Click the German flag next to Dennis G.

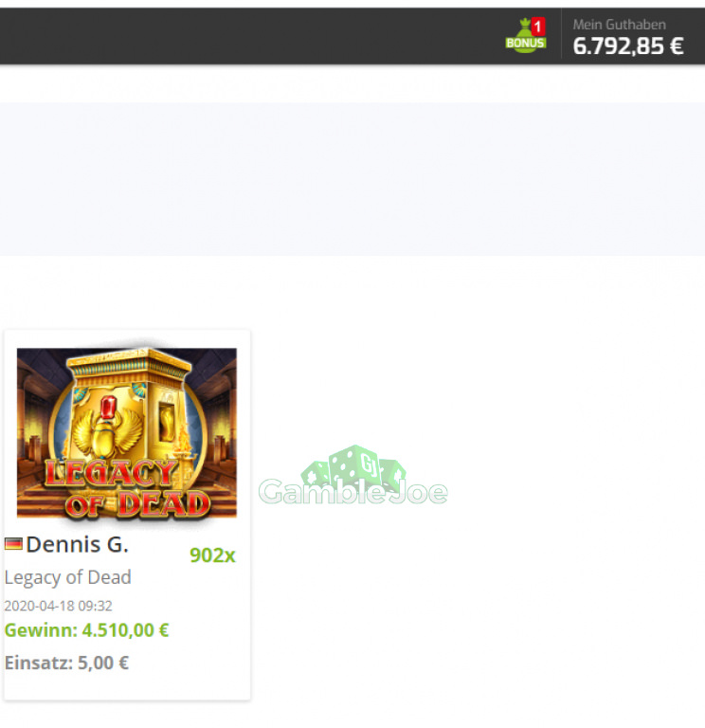pos(13,544)
